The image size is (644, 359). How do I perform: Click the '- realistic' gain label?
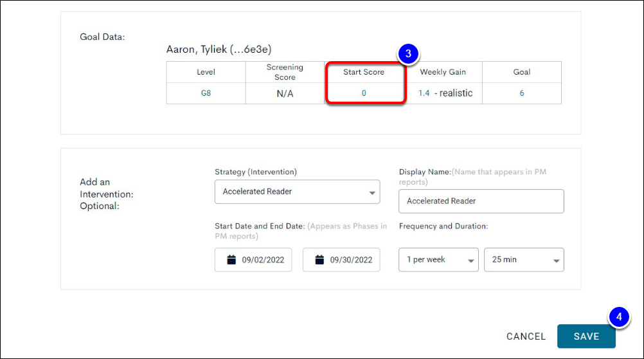tap(453, 93)
